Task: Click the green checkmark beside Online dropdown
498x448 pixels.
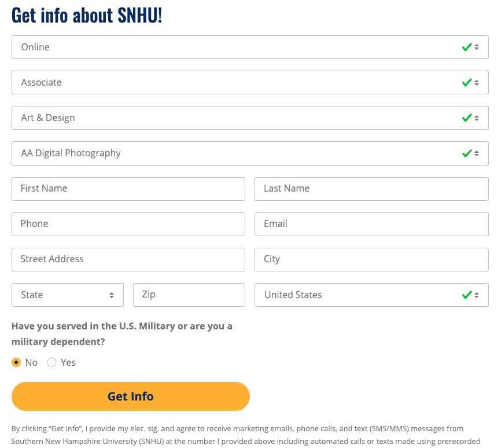Action: pos(467,47)
